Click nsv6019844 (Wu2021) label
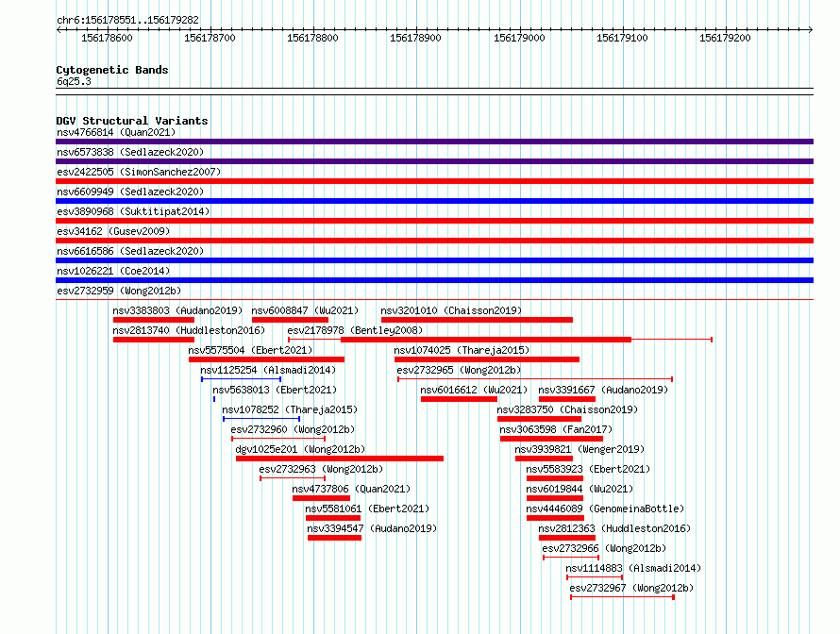 tap(580, 489)
